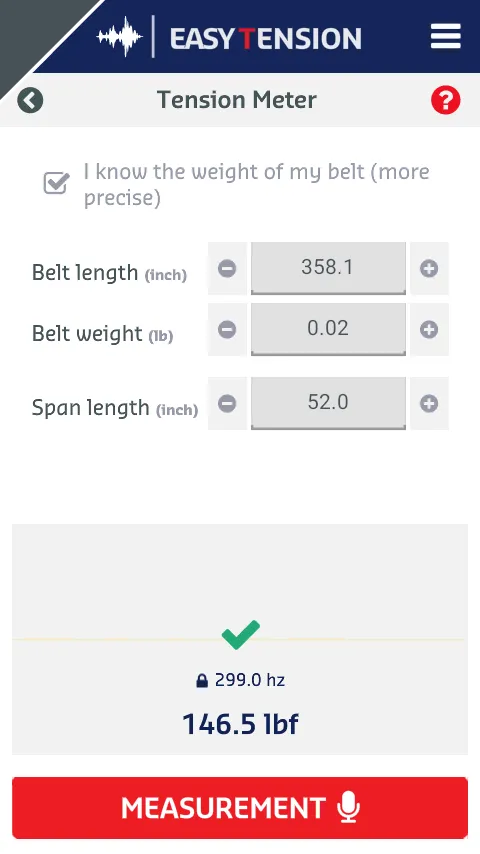Edit the Belt weight field showing 0.02
480x854 pixels.
[x=328, y=329]
